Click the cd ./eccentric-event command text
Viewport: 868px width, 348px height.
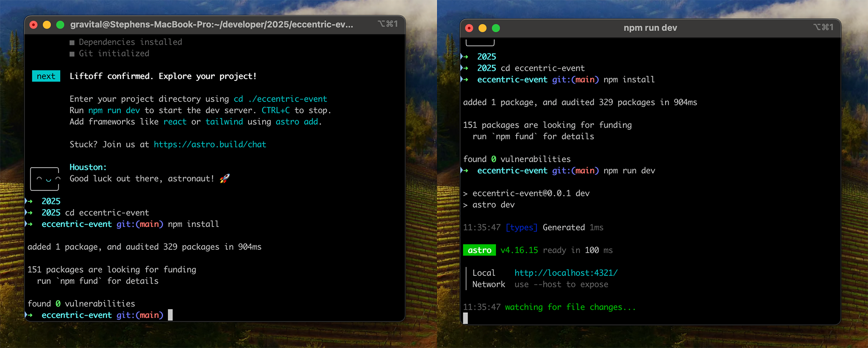point(281,99)
